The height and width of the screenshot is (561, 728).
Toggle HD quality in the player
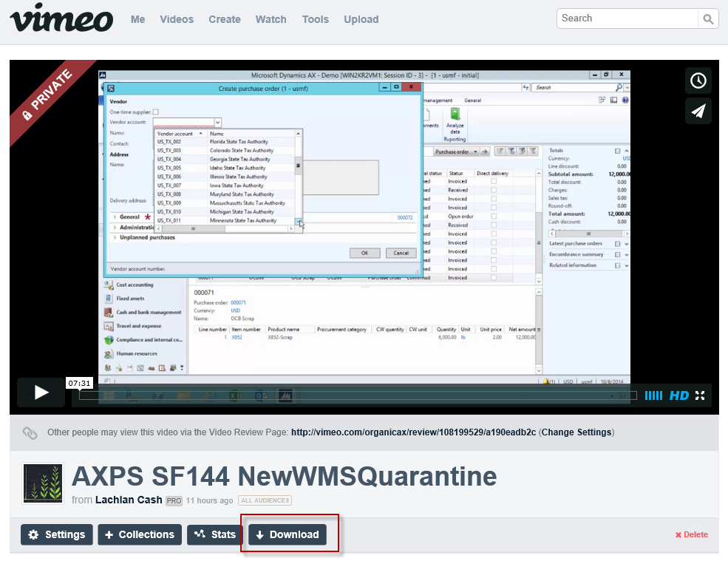[x=678, y=395]
